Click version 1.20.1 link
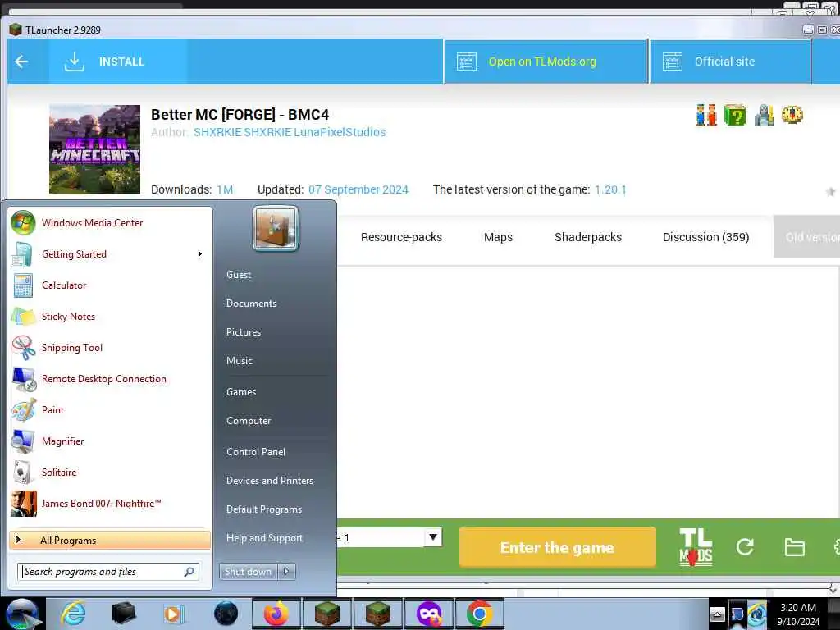This screenshot has width=840, height=630. tap(610, 189)
